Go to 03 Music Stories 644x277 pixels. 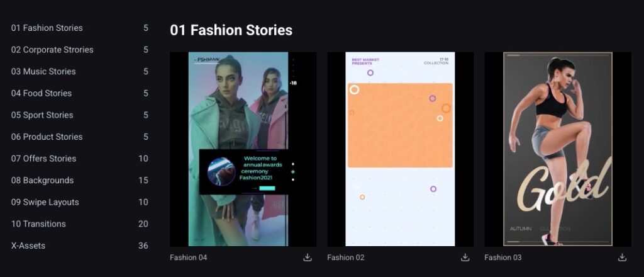click(43, 72)
